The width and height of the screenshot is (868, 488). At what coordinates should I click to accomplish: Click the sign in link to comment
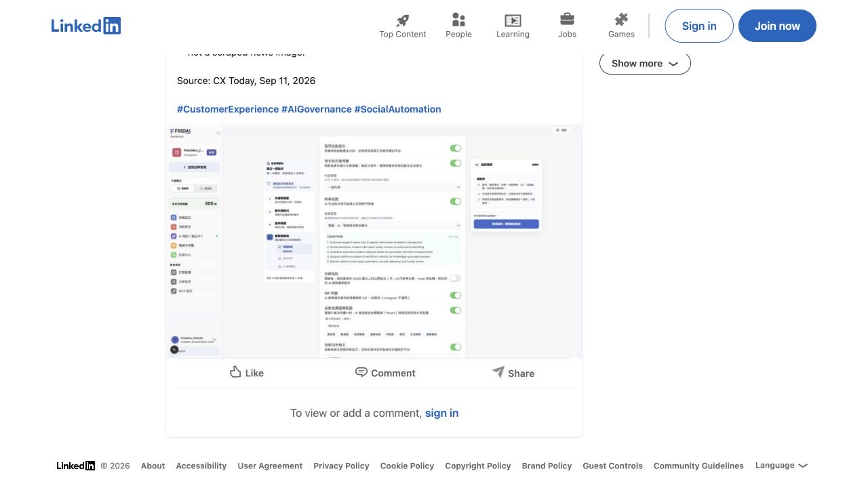(441, 413)
